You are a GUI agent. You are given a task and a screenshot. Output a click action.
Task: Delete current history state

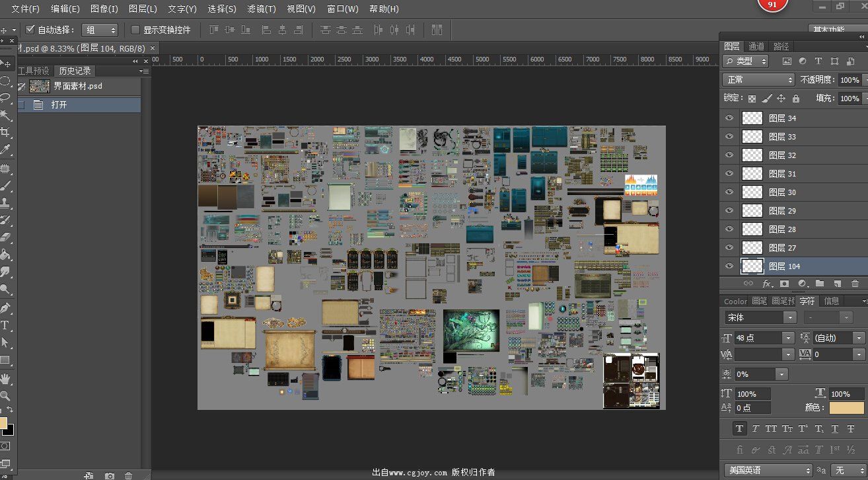pos(129,475)
